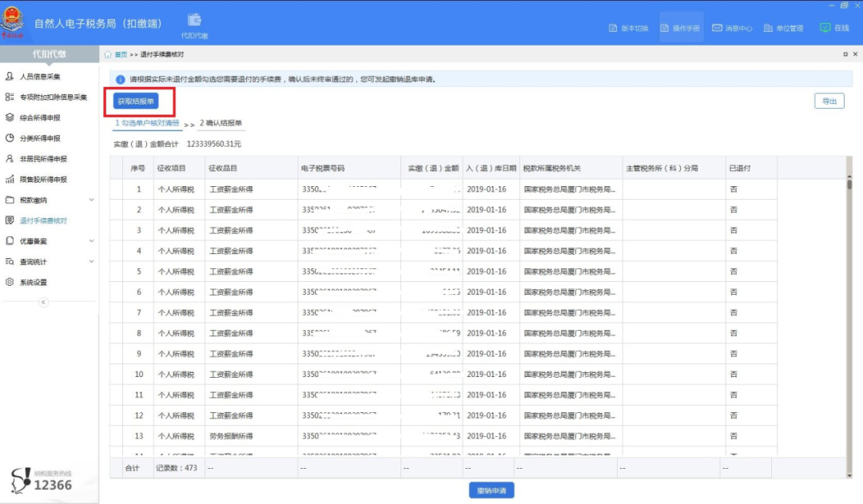Click the 主管税务所(科)分局 column header
The width and height of the screenshot is (863, 504).
pyautogui.click(x=674, y=169)
